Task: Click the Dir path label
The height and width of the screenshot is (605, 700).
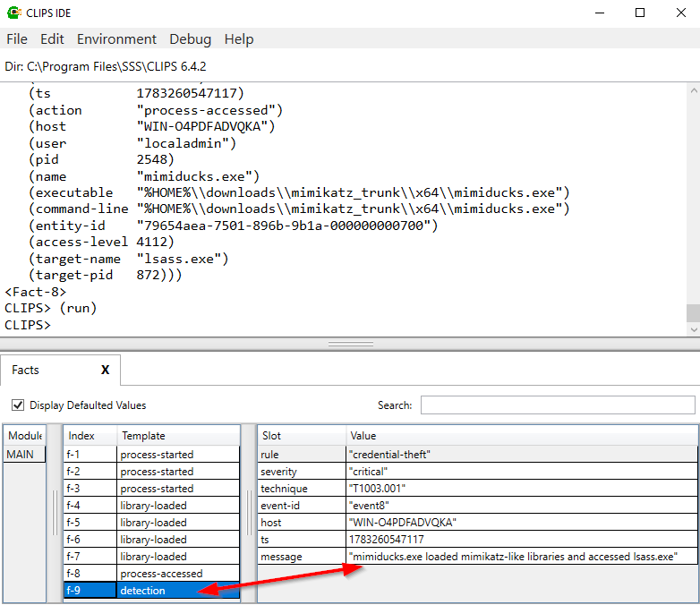Action: 106,66
